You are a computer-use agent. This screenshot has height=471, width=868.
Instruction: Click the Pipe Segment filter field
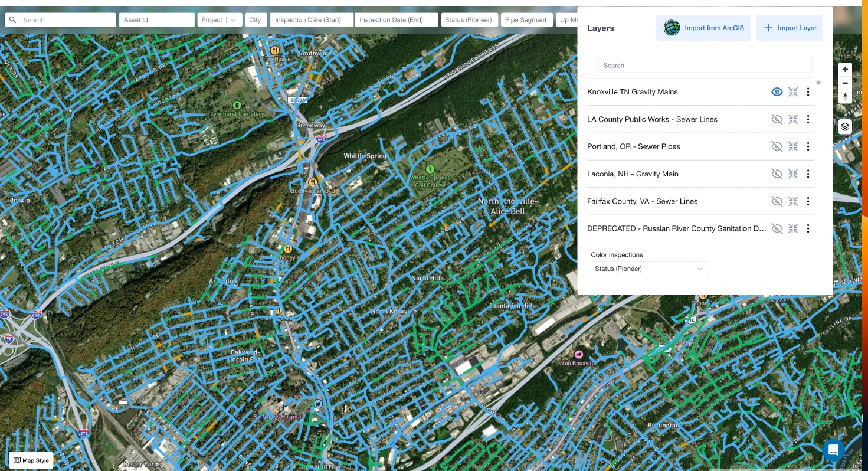(x=526, y=20)
